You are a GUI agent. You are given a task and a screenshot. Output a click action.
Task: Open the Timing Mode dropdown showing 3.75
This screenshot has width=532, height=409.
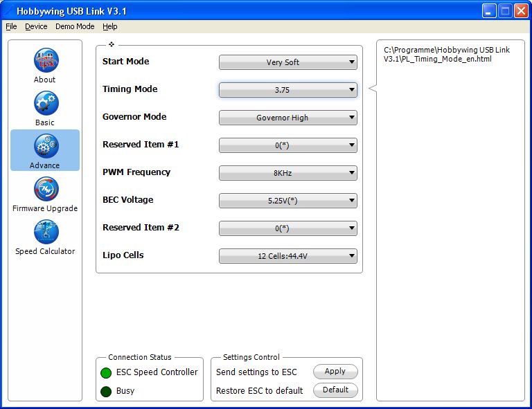(x=287, y=90)
